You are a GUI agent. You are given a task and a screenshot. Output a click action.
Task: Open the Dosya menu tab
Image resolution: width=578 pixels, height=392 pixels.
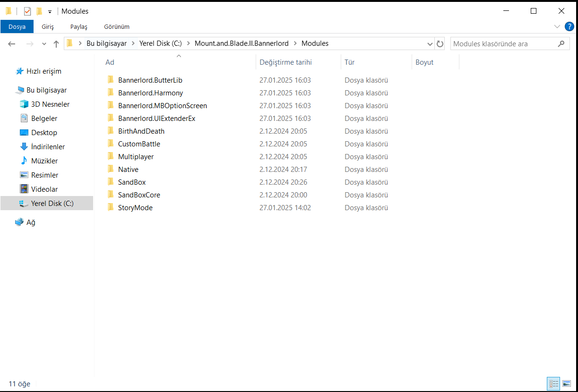17,26
